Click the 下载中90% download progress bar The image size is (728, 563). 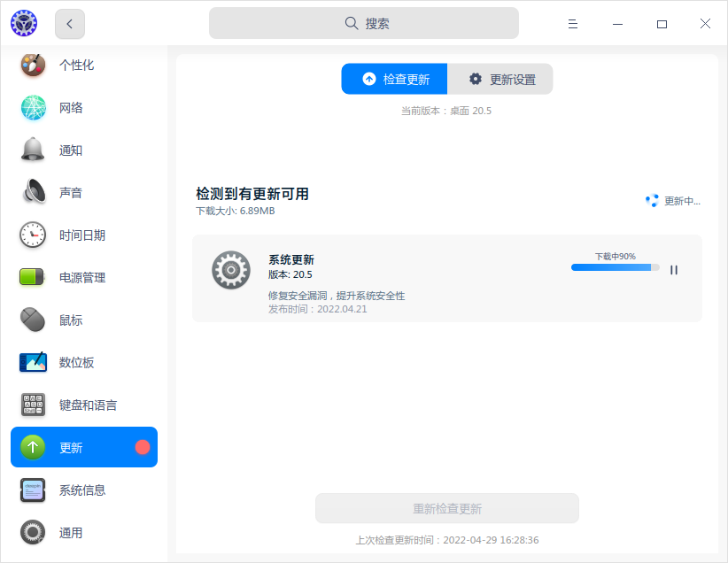pos(615,267)
